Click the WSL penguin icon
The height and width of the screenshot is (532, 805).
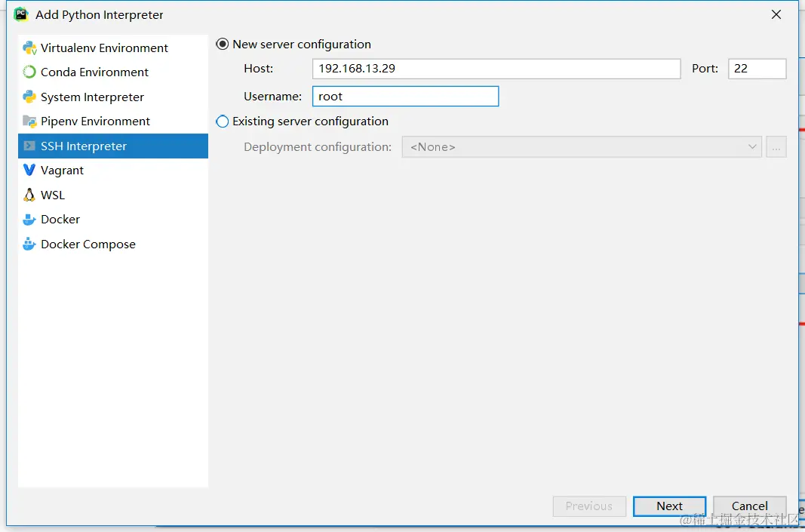(x=29, y=195)
